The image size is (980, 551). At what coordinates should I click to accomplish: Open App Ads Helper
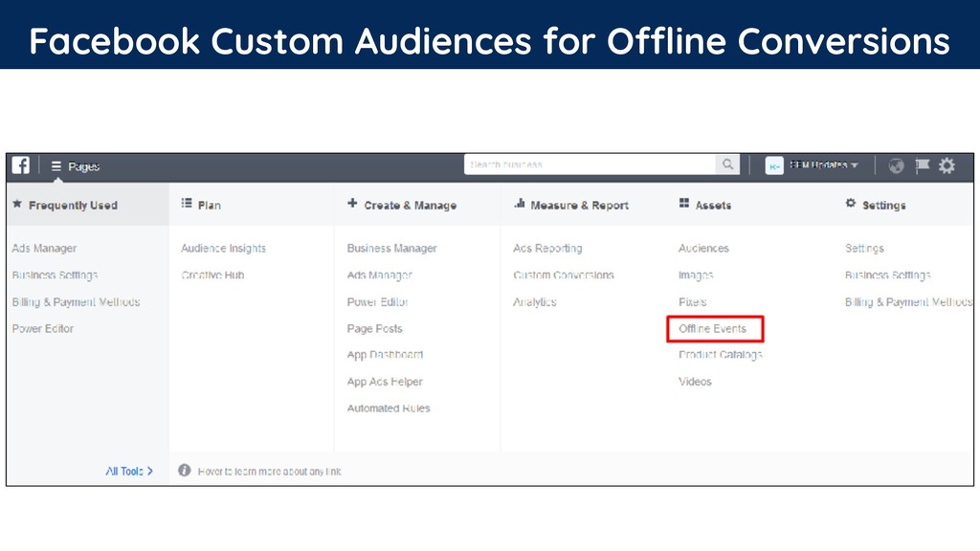point(385,382)
